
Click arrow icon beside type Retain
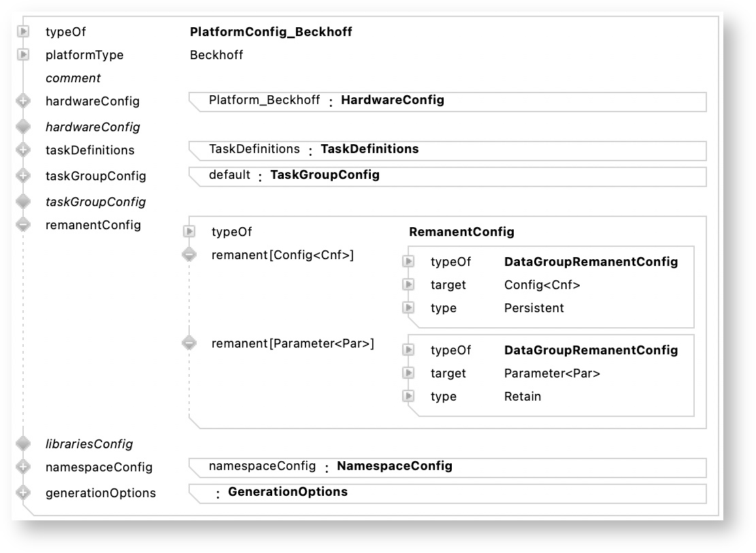[408, 397]
